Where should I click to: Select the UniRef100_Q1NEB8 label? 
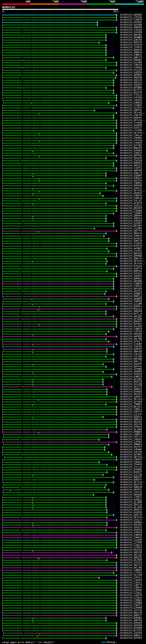tap(131, 299)
